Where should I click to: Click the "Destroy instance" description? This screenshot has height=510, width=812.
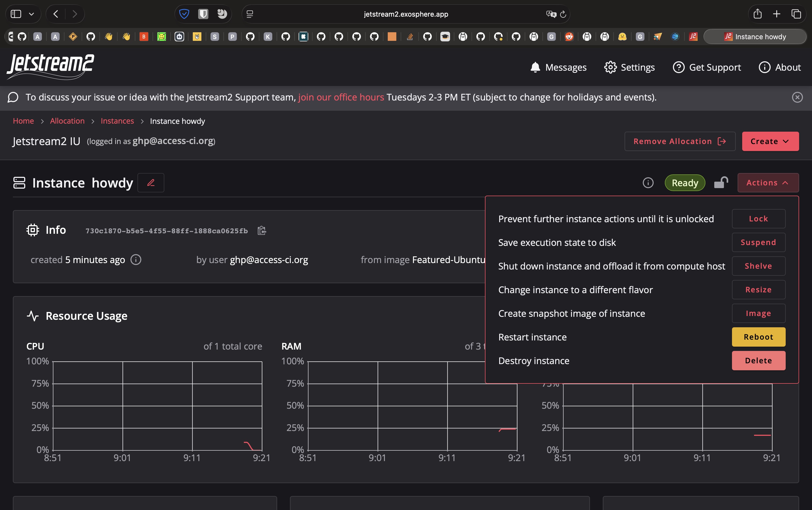(534, 361)
